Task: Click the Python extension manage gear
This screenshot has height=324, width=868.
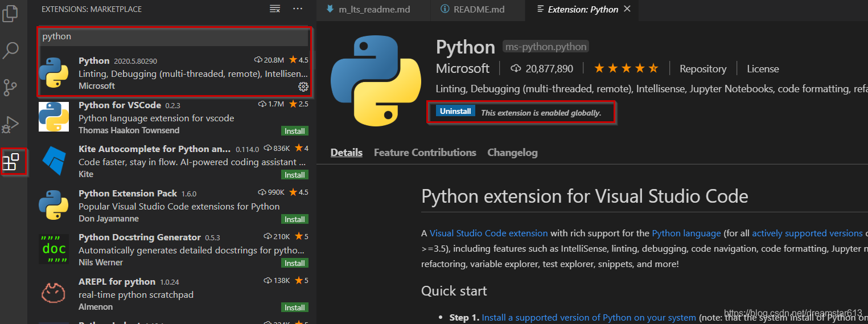Action: point(303,87)
